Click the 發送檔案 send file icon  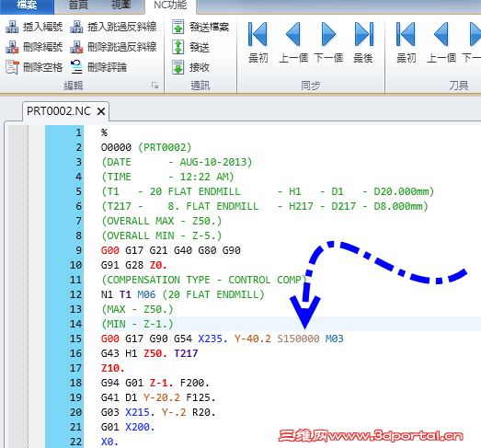coord(178,27)
